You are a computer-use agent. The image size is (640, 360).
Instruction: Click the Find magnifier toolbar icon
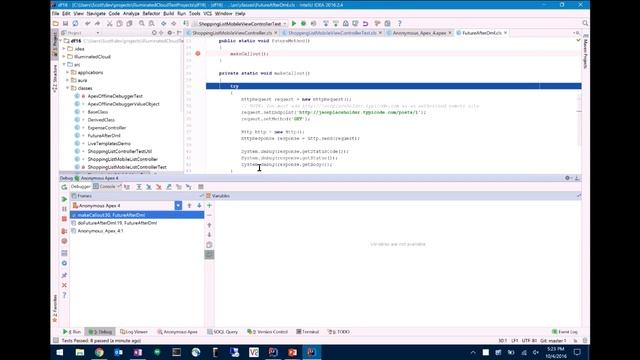point(142,24)
